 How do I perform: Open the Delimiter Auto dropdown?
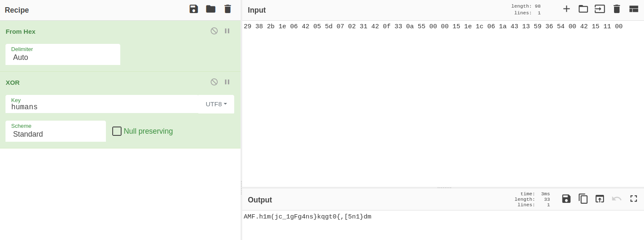[x=63, y=55]
